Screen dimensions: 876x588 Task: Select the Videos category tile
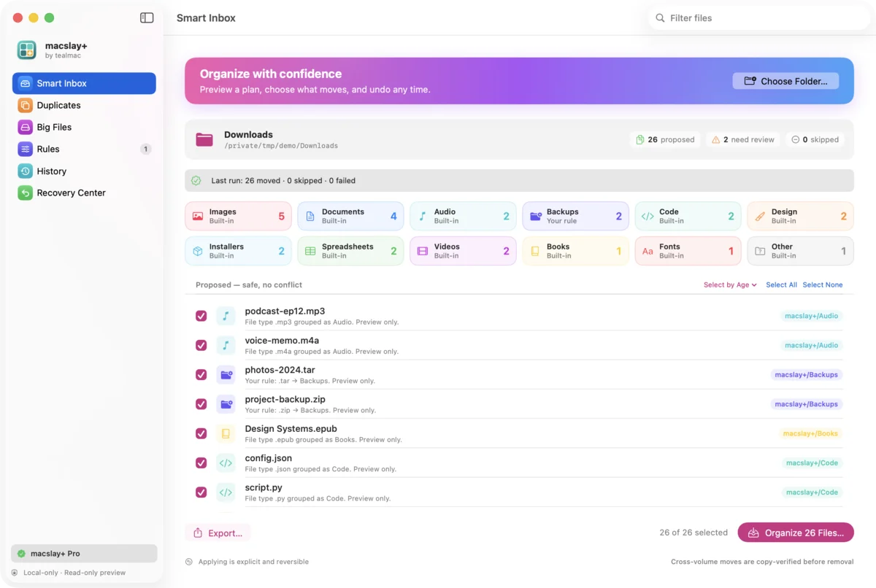463,251
